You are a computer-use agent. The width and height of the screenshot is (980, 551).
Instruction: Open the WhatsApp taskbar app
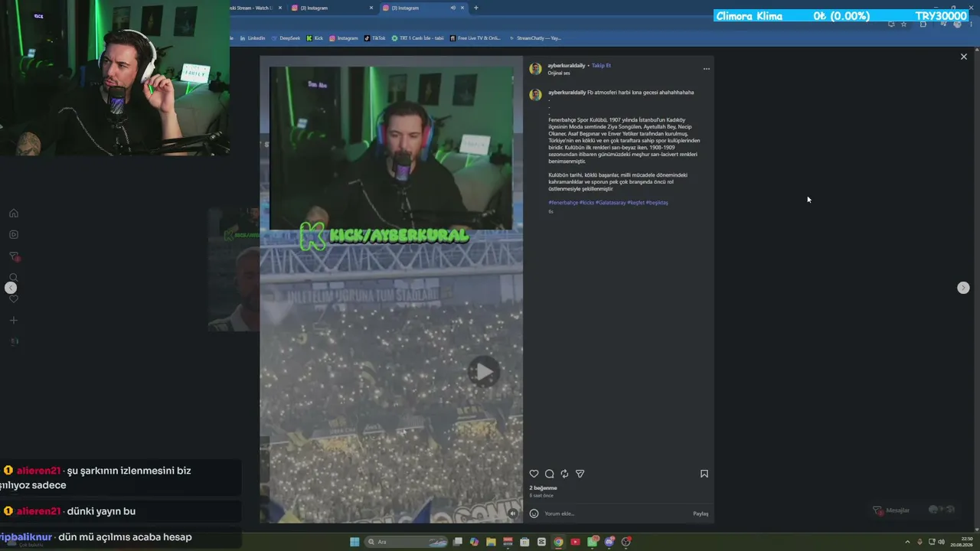coord(593,542)
